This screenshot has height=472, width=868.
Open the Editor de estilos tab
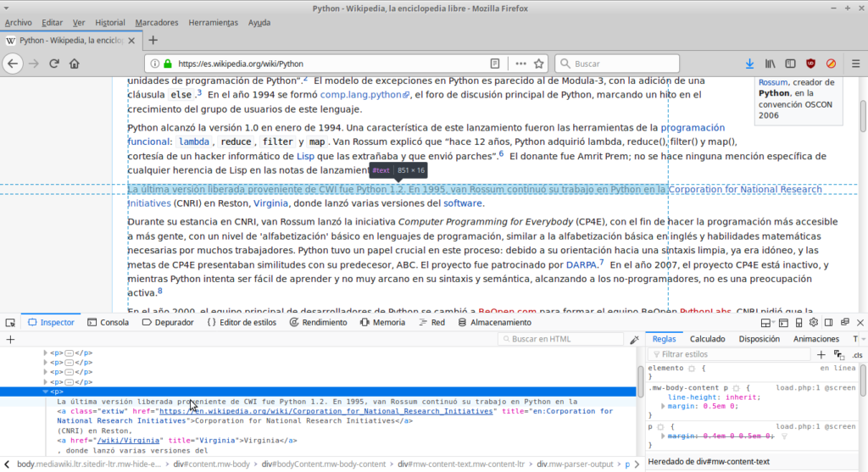[x=242, y=323]
